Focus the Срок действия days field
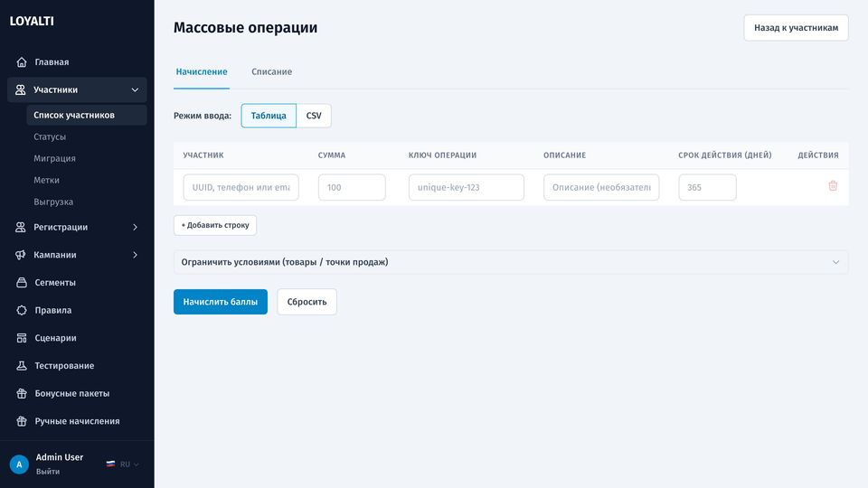Image resolution: width=868 pixels, height=488 pixels. coord(707,187)
